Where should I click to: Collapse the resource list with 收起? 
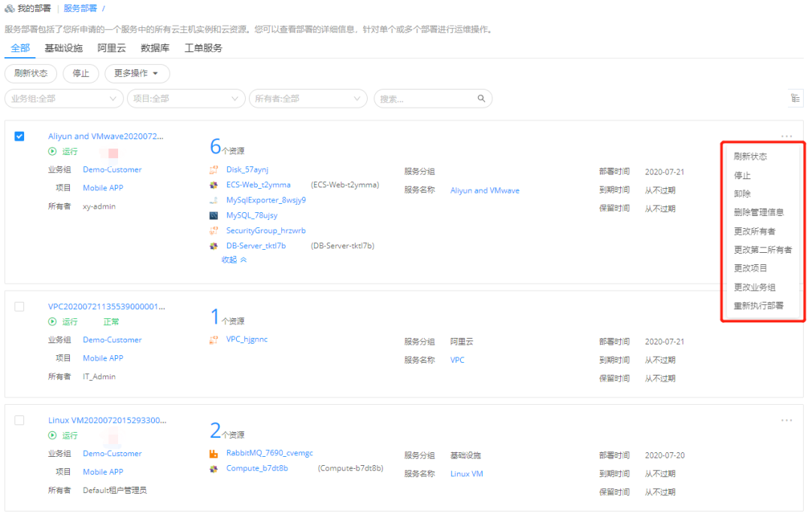234,260
